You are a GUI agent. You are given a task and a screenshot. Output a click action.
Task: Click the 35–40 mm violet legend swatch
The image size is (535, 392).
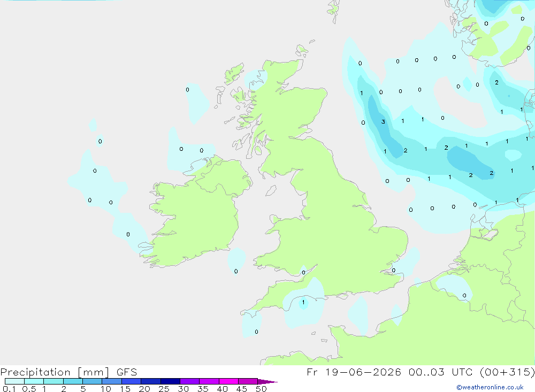tap(209, 381)
